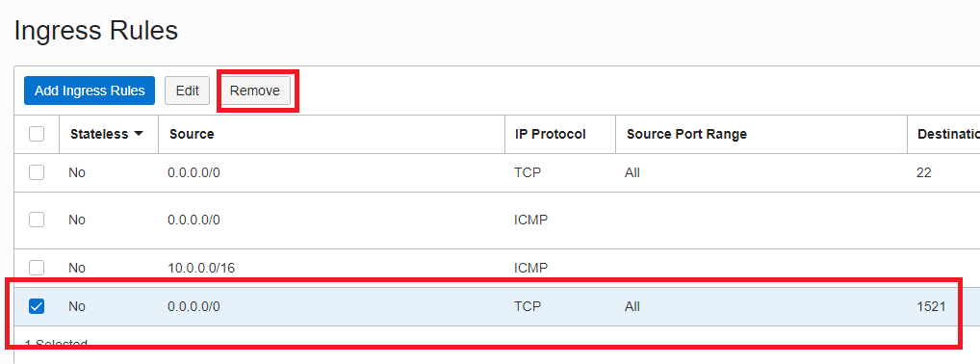Click the IP Protocol column header

tap(550, 134)
